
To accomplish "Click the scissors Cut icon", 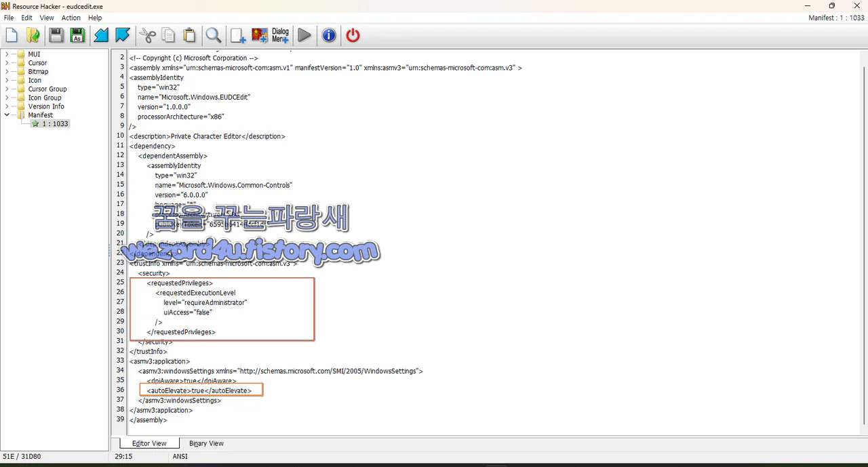I will point(147,35).
